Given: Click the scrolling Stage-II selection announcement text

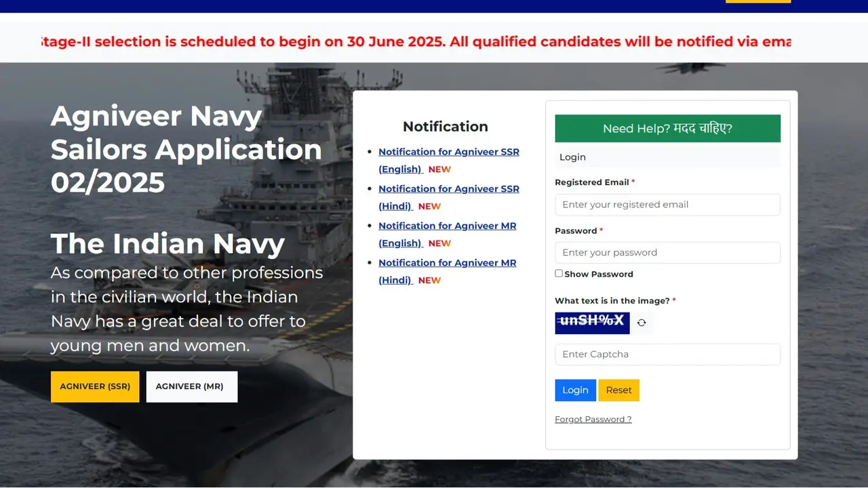Looking at the screenshot, I should pyautogui.click(x=416, y=41).
